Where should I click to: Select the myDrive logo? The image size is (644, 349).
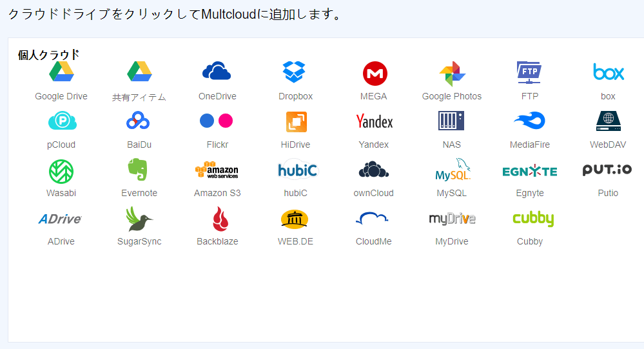click(x=452, y=219)
